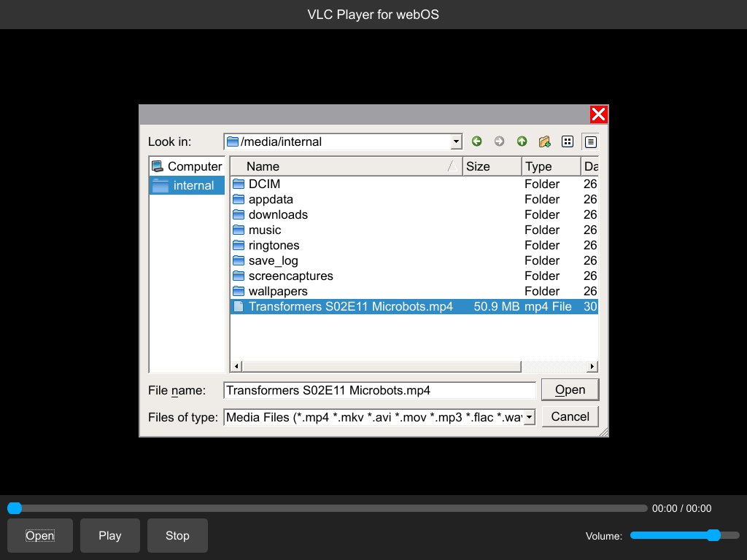Switch to detail view mode icon
Image resolution: width=747 pixels, height=560 pixels.
[590, 141]
